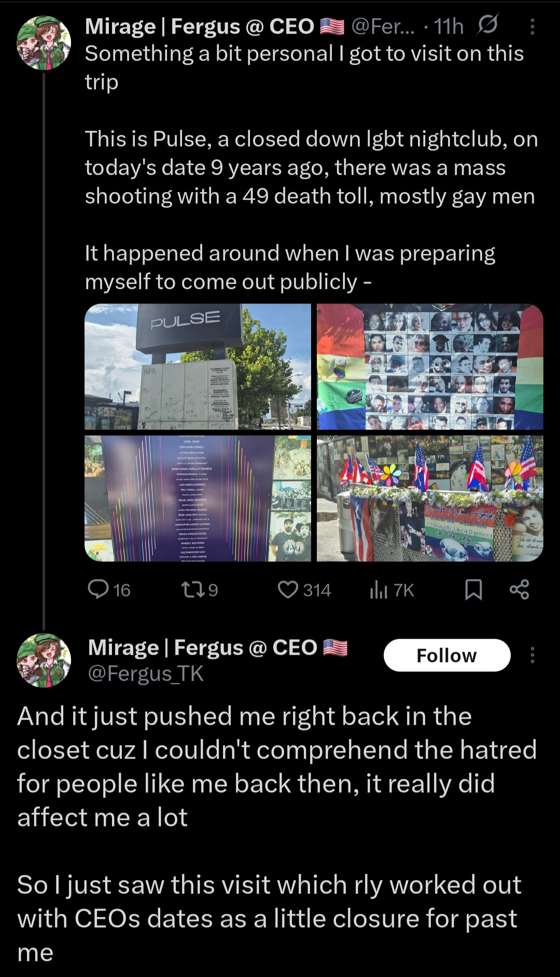Open the @Fergus_TK handle link
The width and height of the screenshot is (560, 977).
coord(146,673)
